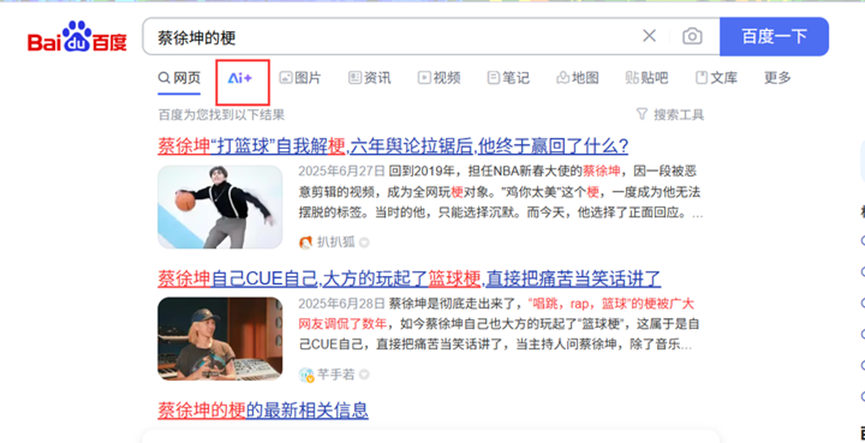The image size is (865, 443).
Task: Click interview thumbnail with cap-wearing man
Action: [x=220, y=339]
